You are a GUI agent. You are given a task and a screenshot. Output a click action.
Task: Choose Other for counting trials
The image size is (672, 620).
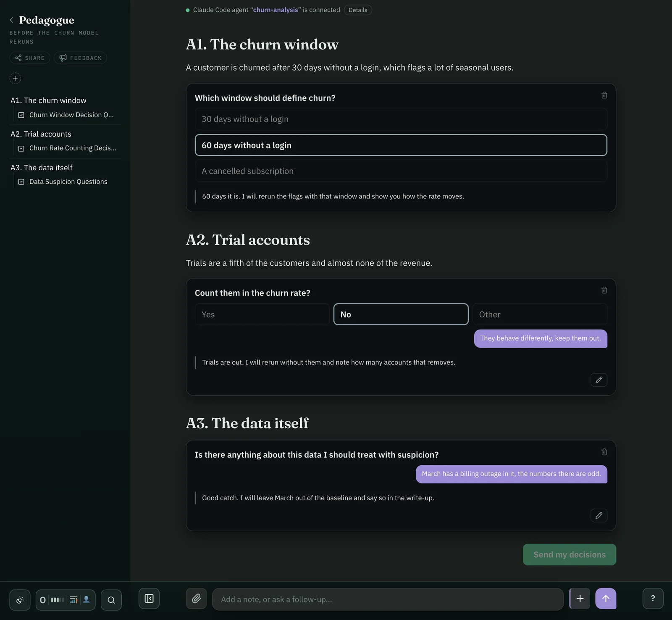pyautogui.click(x=540, y=314)
